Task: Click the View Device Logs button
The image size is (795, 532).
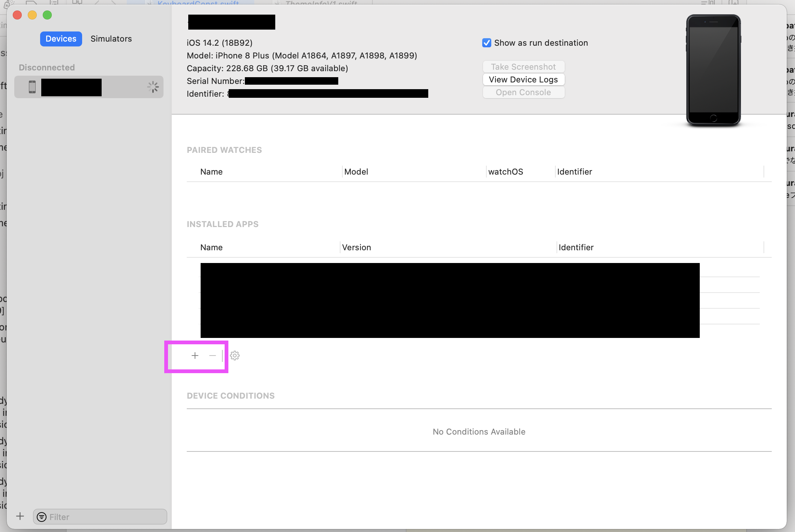Action: click(523, 79)
